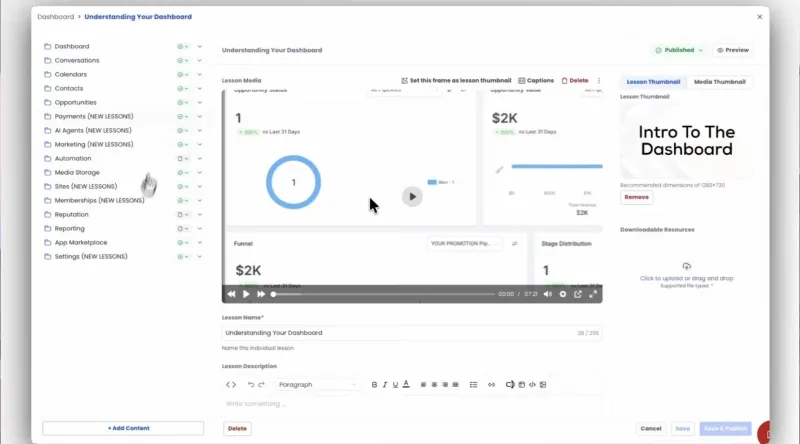Click into Write something description area

pos(412,404)
